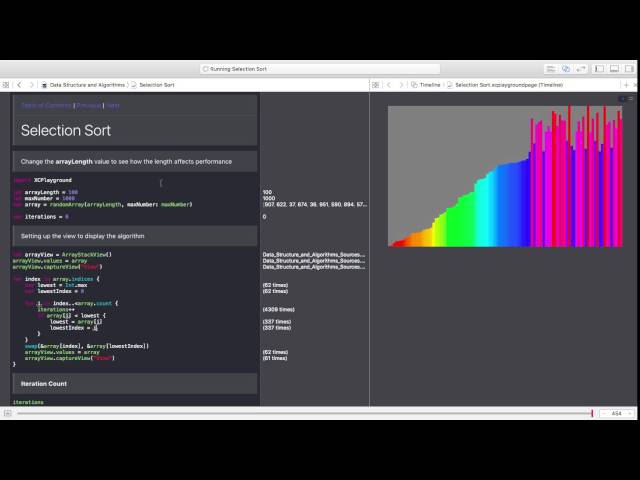
Task: Go back in left editor history
Action: click(x=19, y=85)
